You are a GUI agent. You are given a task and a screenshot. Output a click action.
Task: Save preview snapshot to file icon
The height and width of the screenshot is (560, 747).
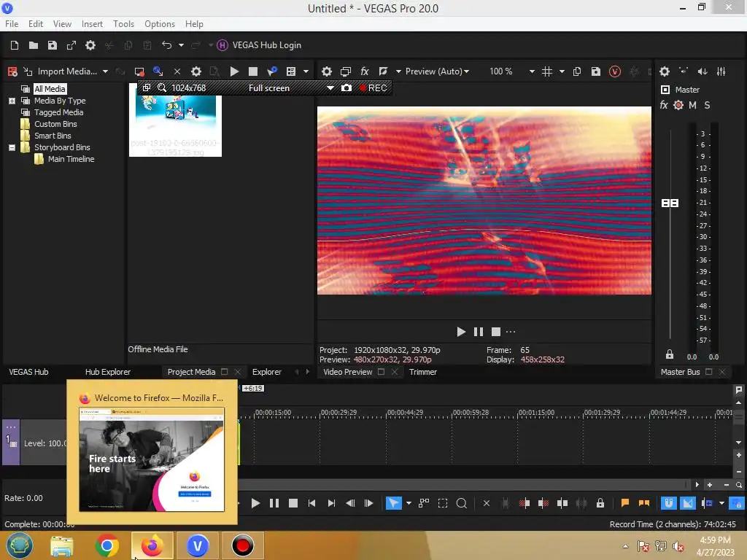tap(596, 71)
